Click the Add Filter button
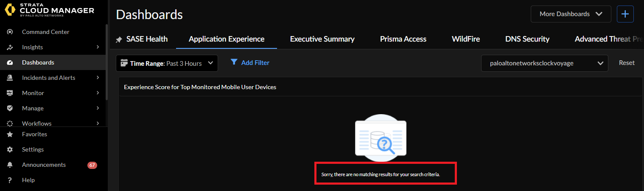This screenshot has width=644, height=191. pos(250,63)
